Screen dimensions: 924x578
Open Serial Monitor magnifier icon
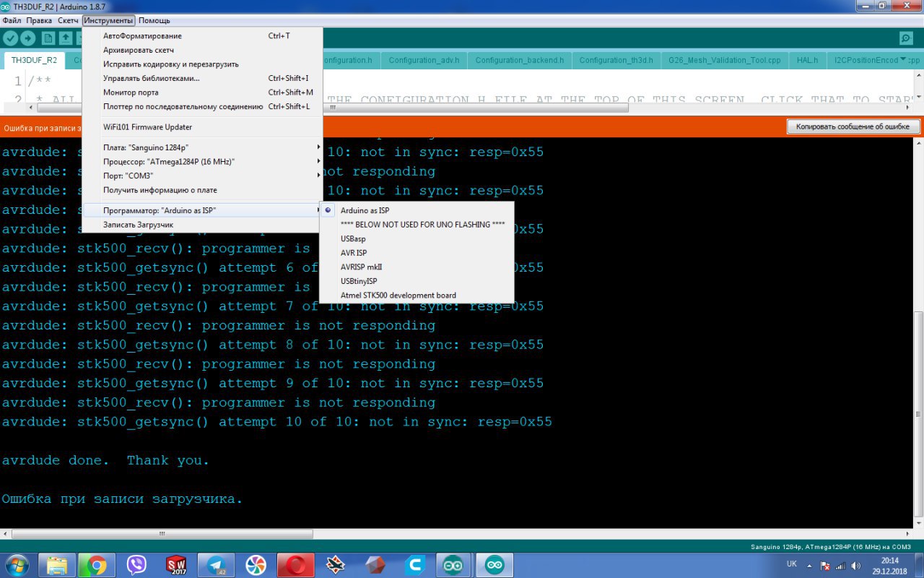(x=906, y=38)
